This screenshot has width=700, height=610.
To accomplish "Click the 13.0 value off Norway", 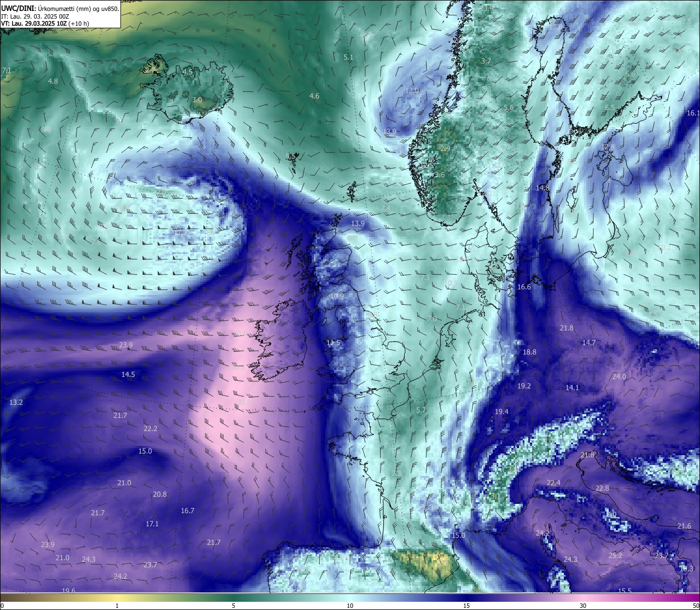I will (412, 90).
